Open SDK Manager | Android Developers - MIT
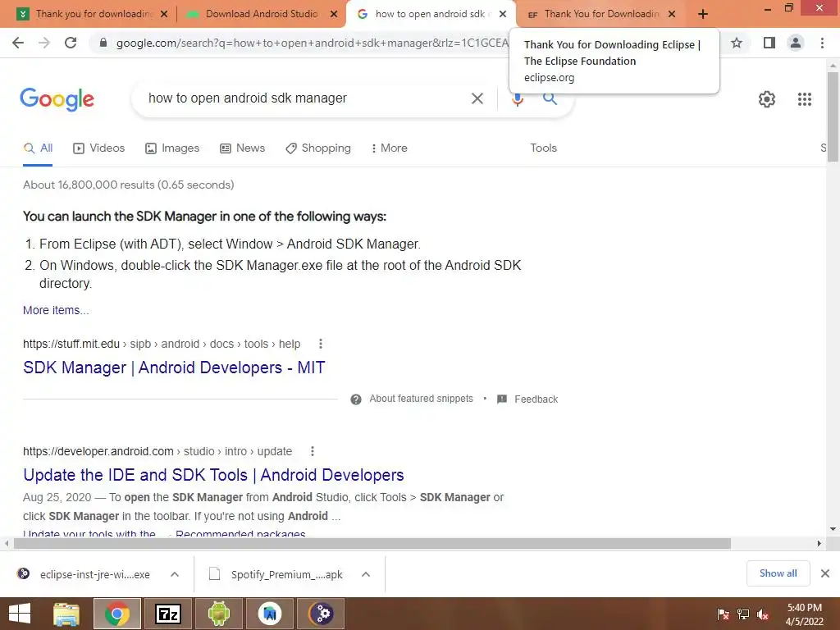This screenshot has height=630, width=840. point(174,367)
